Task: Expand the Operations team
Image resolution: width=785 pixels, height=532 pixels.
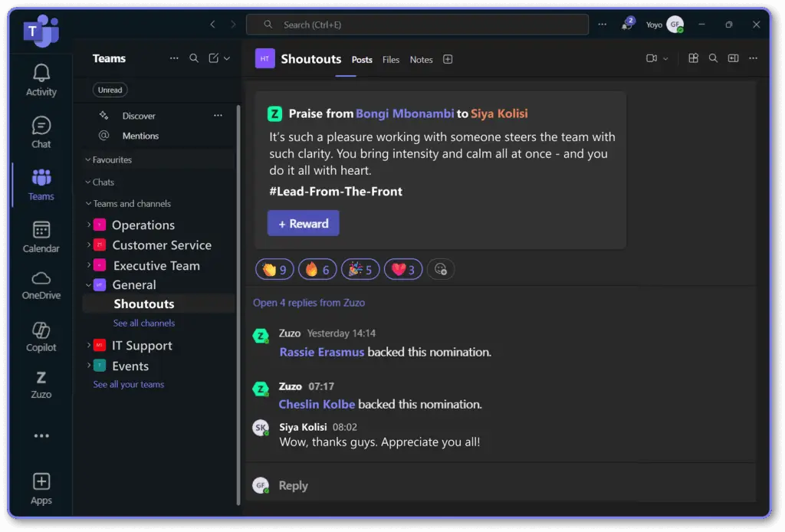Action: tap(88, 225)
